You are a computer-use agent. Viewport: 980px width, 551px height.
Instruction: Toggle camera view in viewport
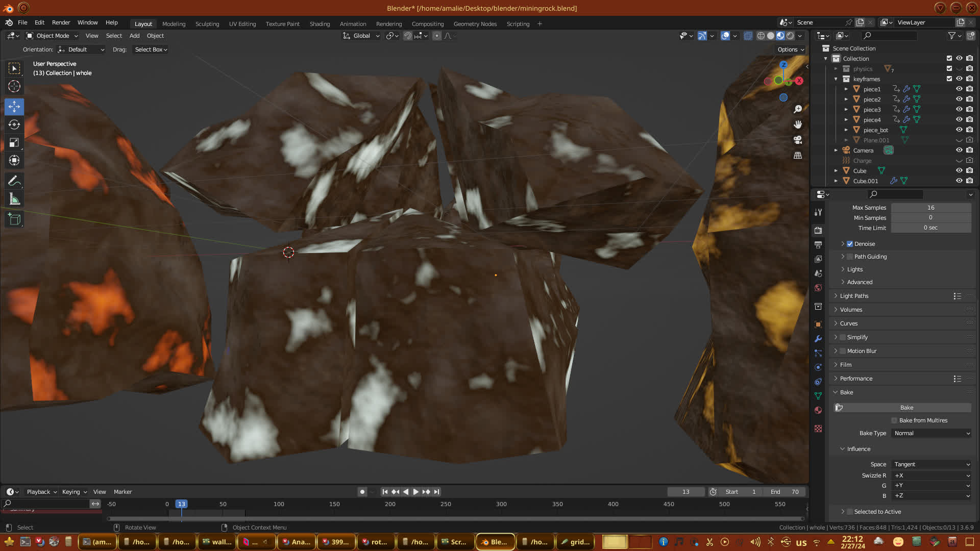click(798, 140)
